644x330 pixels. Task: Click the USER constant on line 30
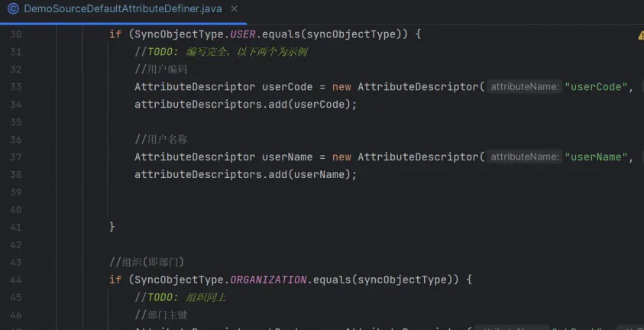[243, 34]
